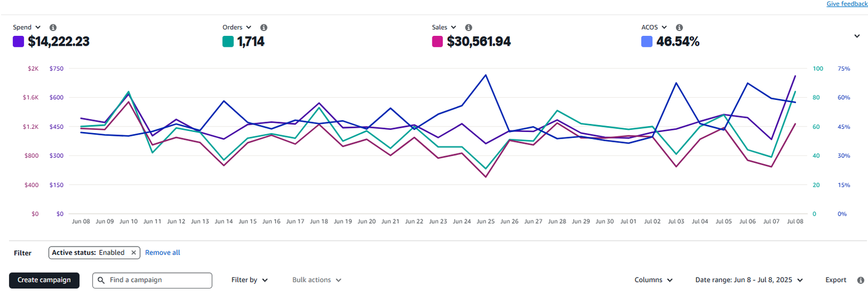Click the Remove all filters link
Screen dimensions: 868x295
[163, 253]
